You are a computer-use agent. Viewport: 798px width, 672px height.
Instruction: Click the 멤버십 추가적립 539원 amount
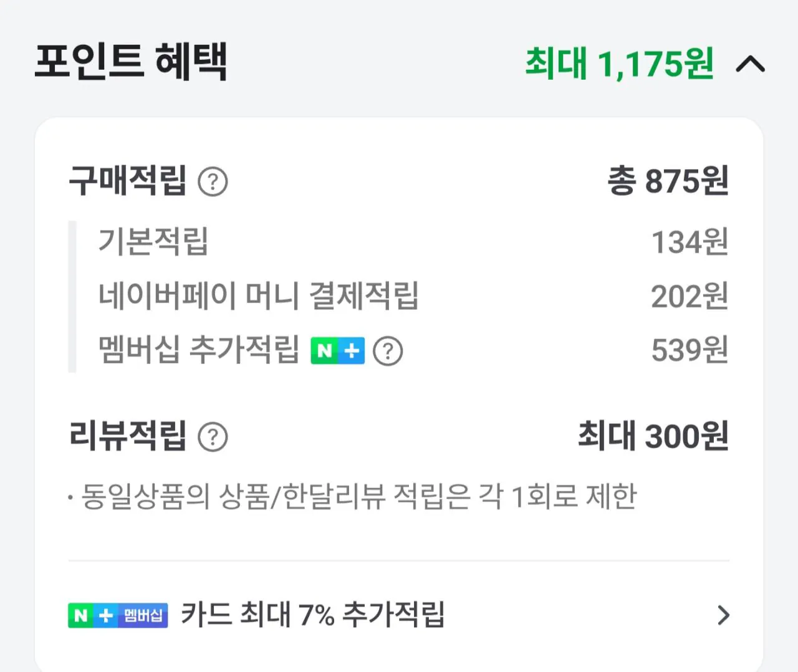click(x=690, y=351)
